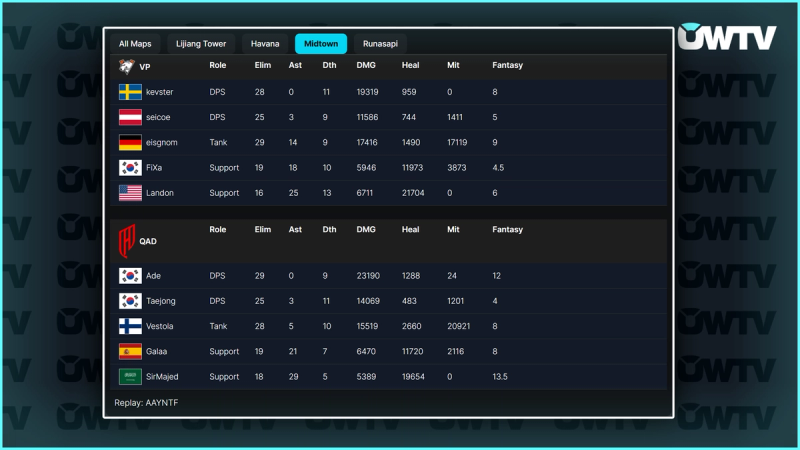Click South Korea flag beside Taejong

[x=130, y=301]
